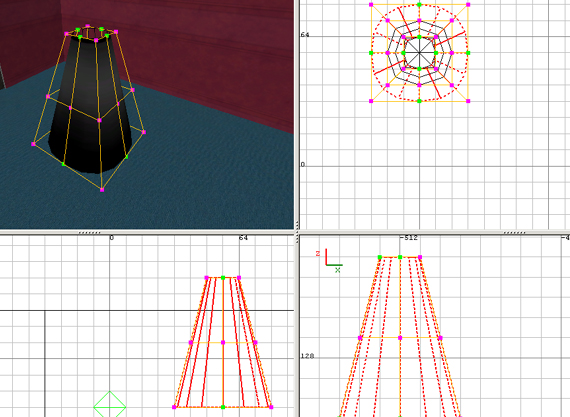
Task: Select top-right magenta vertex in XZ view
Action: pos(420,257)
